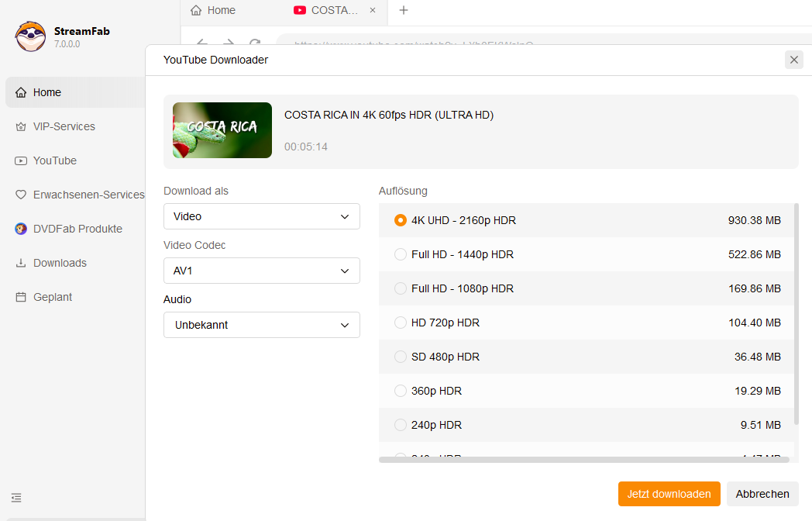Open YouTube section via its sidebar icon

(21, 160)
